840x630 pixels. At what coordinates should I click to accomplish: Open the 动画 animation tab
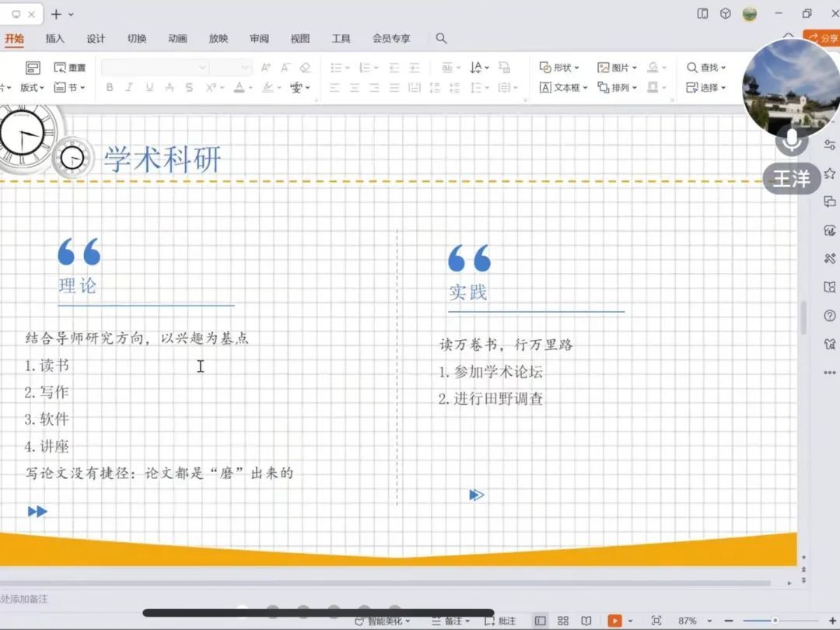(177, 38)
